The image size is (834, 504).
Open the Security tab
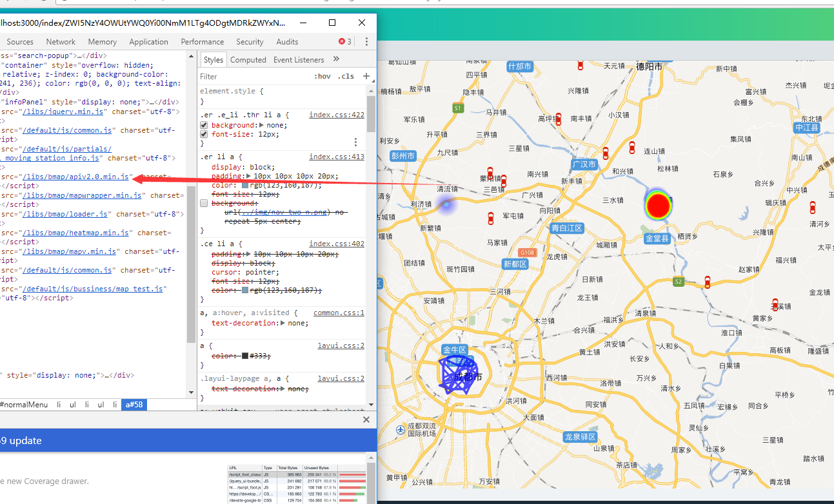coord(250,42)
